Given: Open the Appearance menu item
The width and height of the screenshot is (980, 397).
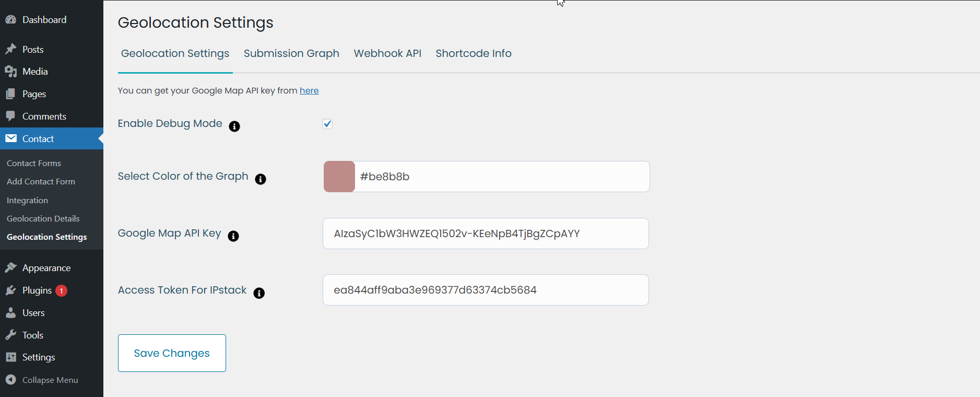Looking at the screenshot, I should coord(52,268).
